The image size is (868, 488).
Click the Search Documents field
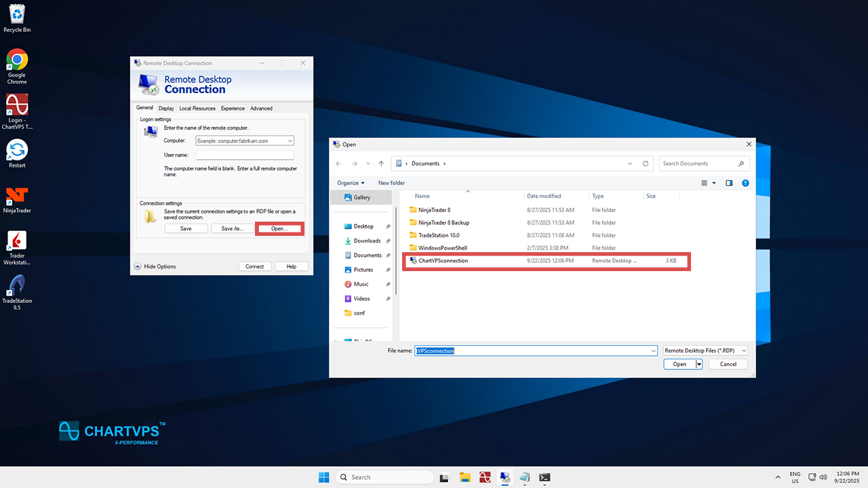698,163
